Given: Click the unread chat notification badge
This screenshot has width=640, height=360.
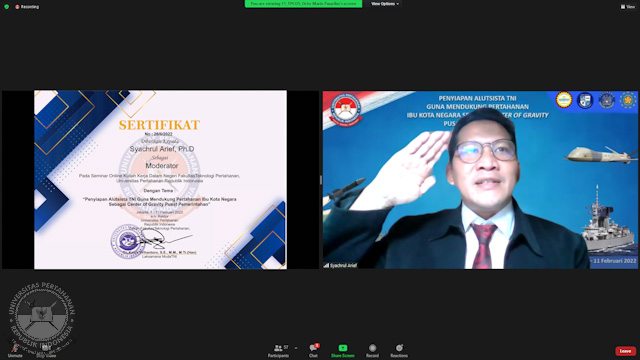Looking at the screenshot, I should [x=317, y=346].
